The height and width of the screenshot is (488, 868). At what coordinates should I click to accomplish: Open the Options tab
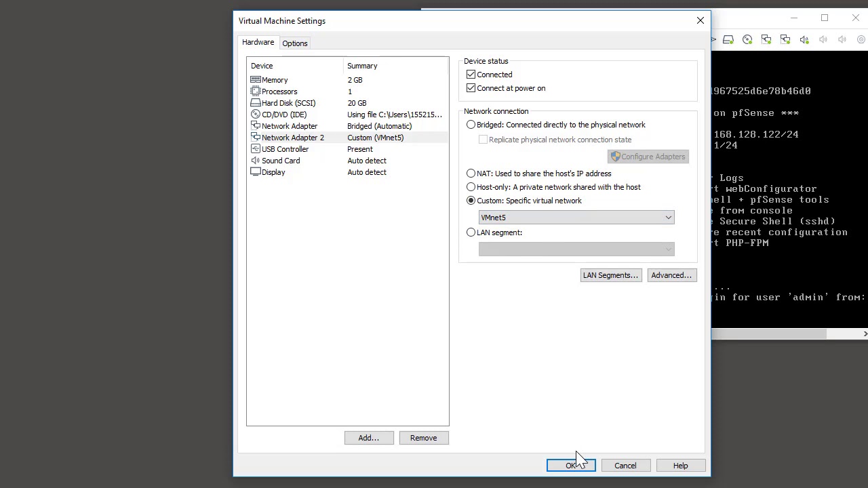coord(295,43)
